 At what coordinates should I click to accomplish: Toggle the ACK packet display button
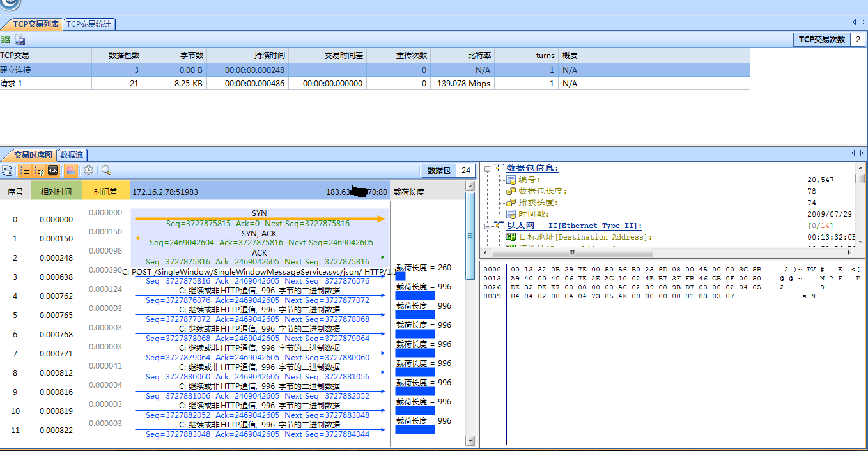click(53, 171)
